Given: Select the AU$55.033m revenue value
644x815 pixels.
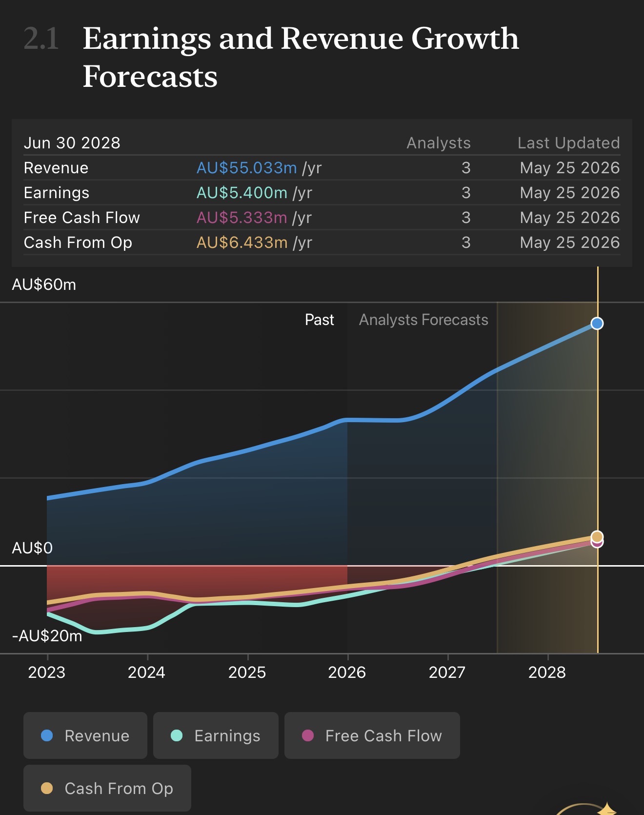Looking at the screenshot, I should [247, 168].
